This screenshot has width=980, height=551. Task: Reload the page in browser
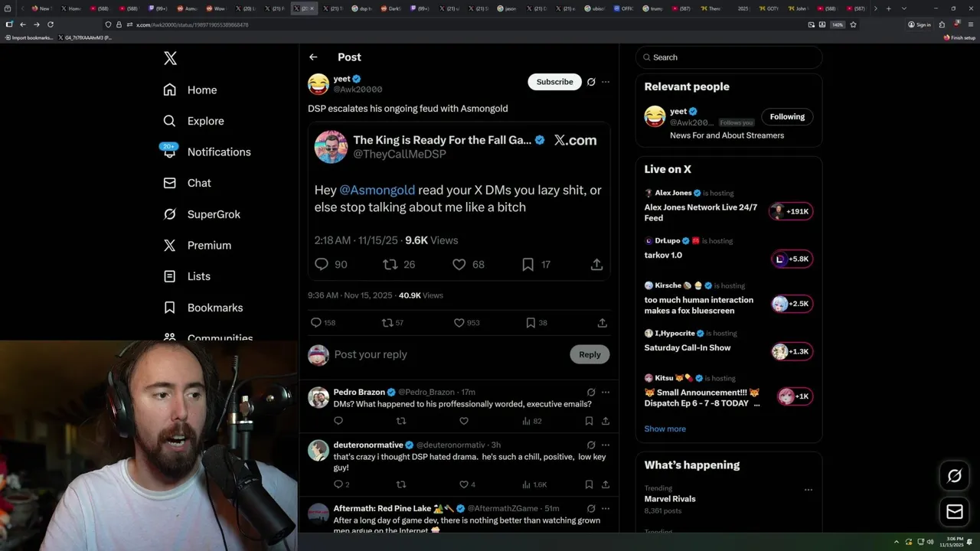pyautogui.click(x=51, y=24)
